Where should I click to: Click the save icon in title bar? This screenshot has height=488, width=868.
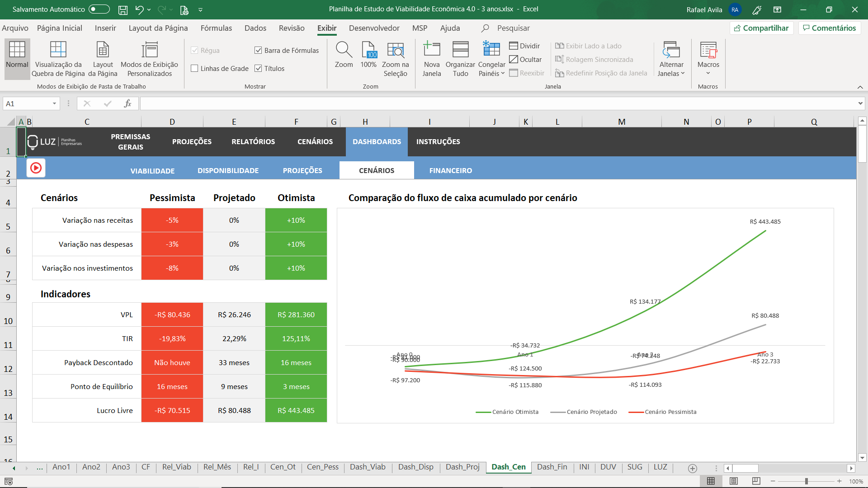click(123, 9)
